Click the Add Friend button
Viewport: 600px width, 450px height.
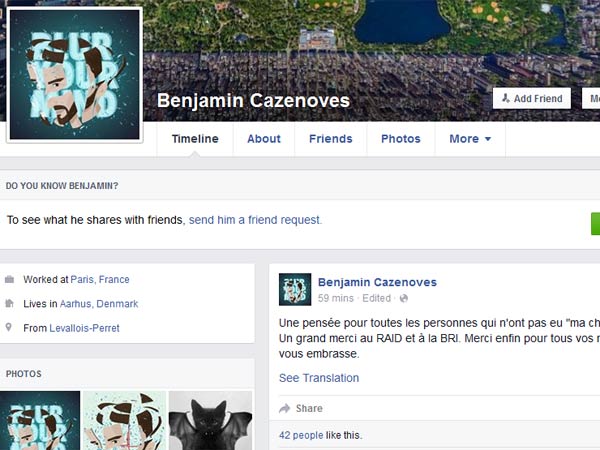(532, 99)
